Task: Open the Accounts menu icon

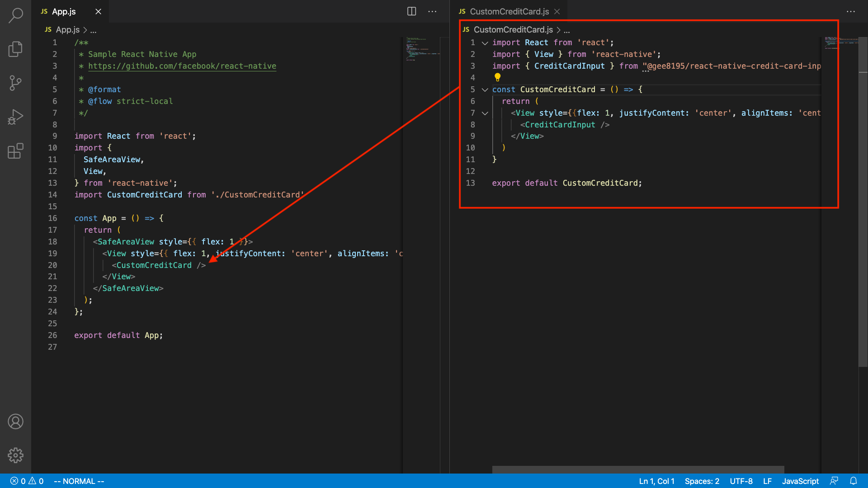Action: [x=15, y=422]
